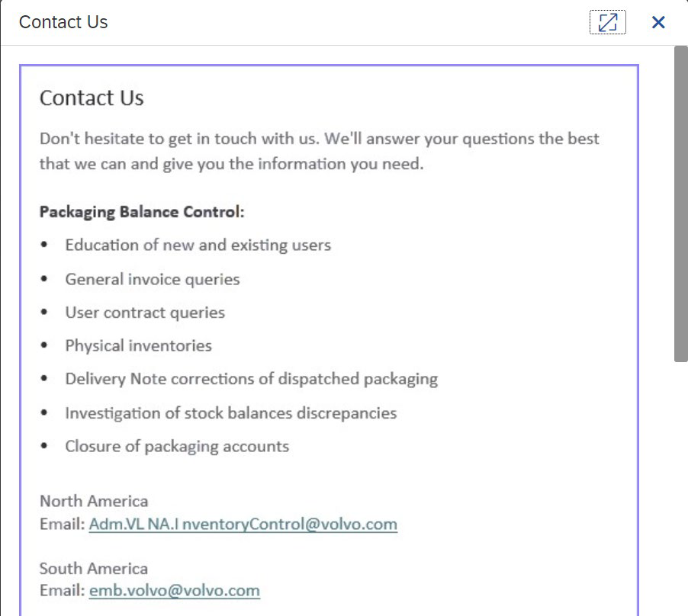Expand the Contact Us dialog to full screen

tap(607, 22)
